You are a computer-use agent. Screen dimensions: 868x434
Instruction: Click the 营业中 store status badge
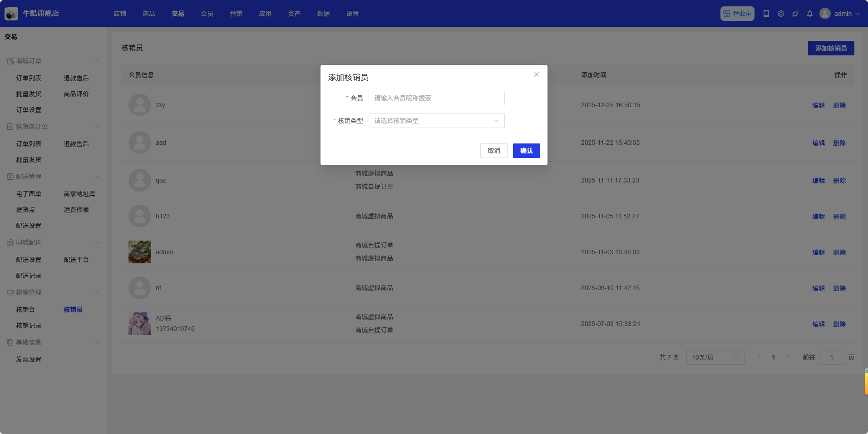737,14
